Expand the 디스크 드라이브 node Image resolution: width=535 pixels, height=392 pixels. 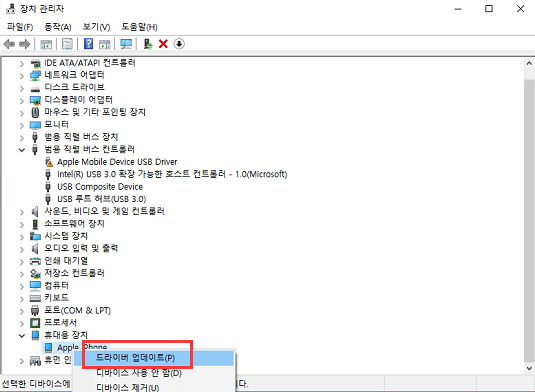coord(21,88)
